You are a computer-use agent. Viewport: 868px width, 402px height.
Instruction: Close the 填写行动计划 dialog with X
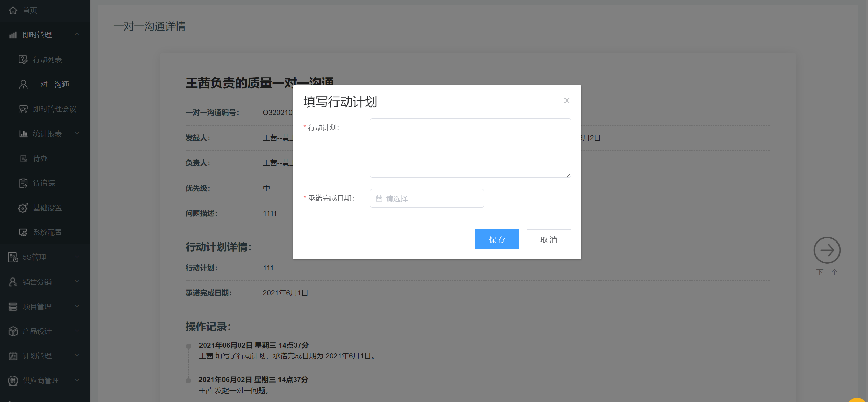567,100
